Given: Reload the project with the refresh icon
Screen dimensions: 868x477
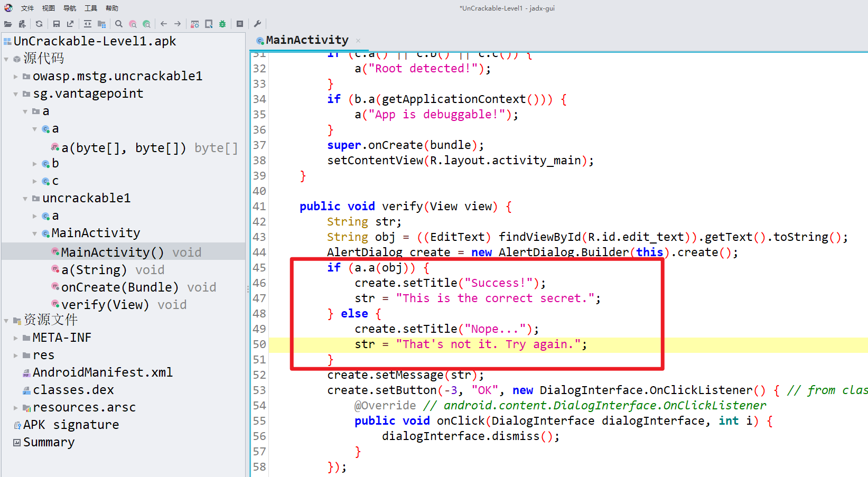Looking at the screenshot, I should pos(39,24).
